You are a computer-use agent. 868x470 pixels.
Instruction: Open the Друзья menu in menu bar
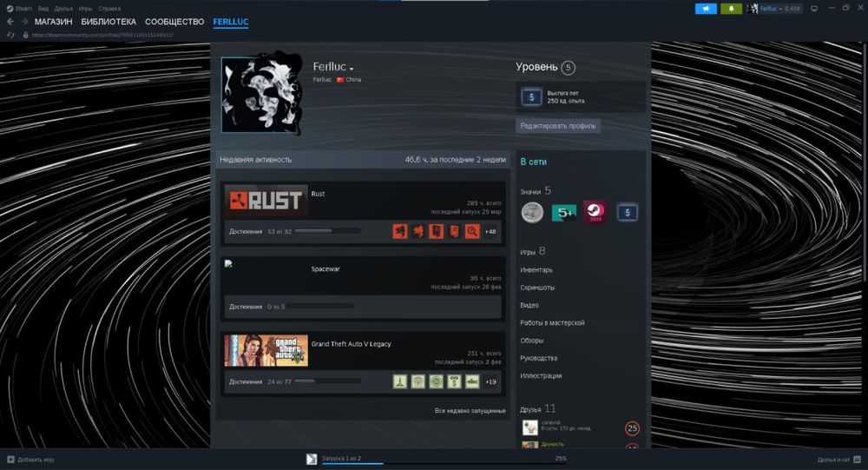pyautogui.click(x=63, y=9)
